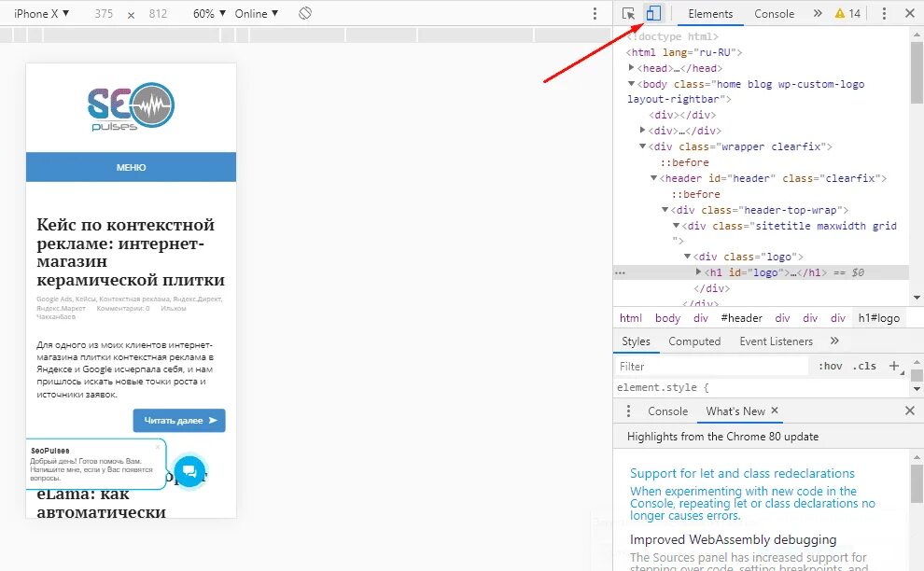924x571 pixels.
Task: Click the element.style rule block
Action: tap(663, 387)
